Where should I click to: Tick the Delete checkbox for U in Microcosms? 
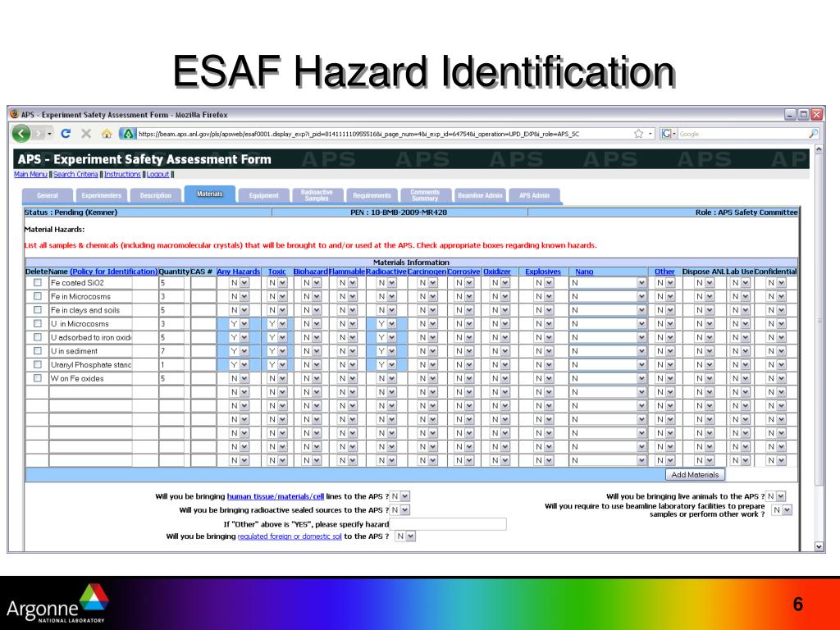[38, 323]
